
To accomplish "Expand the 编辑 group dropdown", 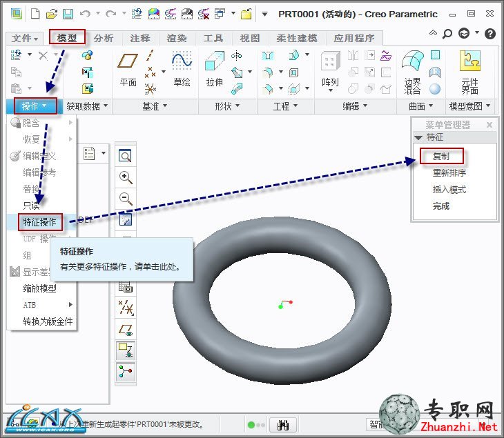I will point(355,106).
